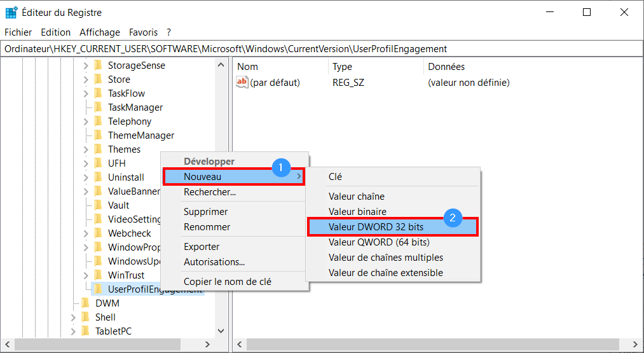Expand the TaskFlow key
This screenshot has height=353, width=644.
click(x=85, y=93)
